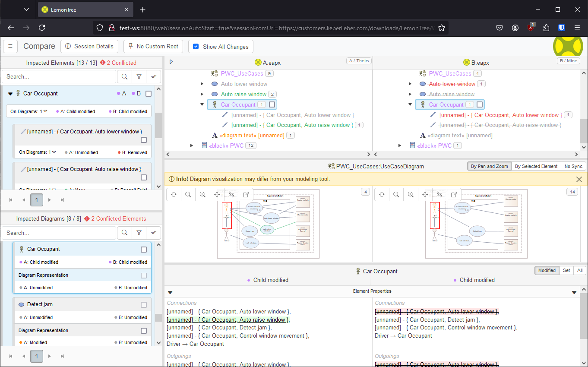
Task: Click check-all icon in Impacted Elements panel
Action: click(x=154, y=76)
